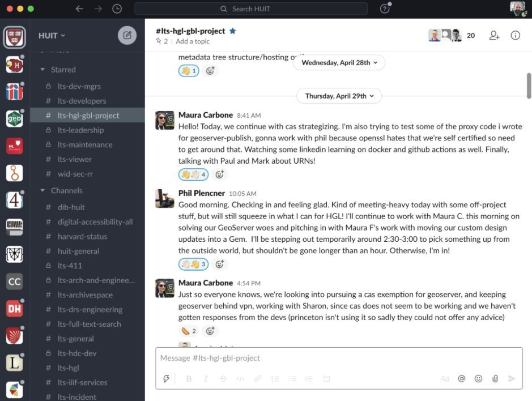The width and height of the screenshot is (532, 401).
Task: Apply bold formatting in message composer
Action: [x=189, y=378]
